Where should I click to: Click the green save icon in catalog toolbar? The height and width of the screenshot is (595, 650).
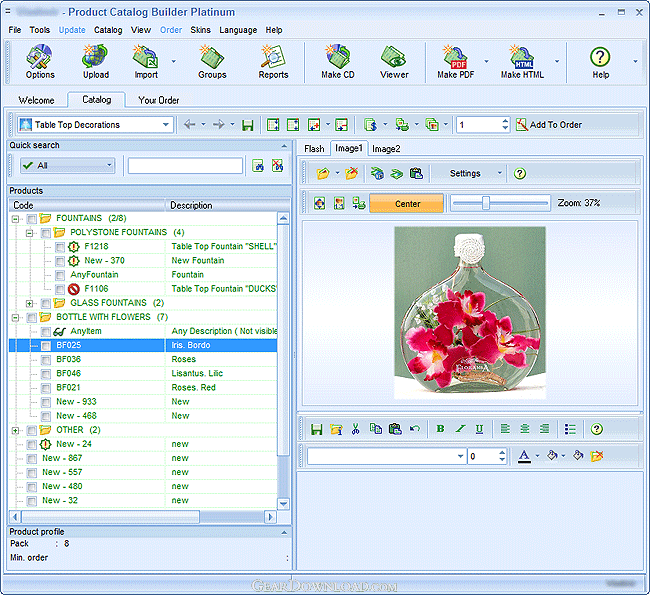tap(247, 125)
